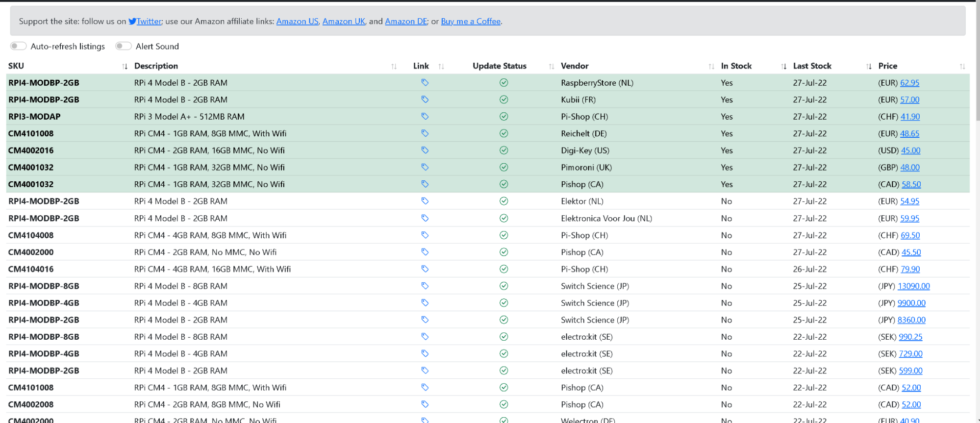Sort by the In Stock column header
980x423 pixels.
click(x=736, y=66)
